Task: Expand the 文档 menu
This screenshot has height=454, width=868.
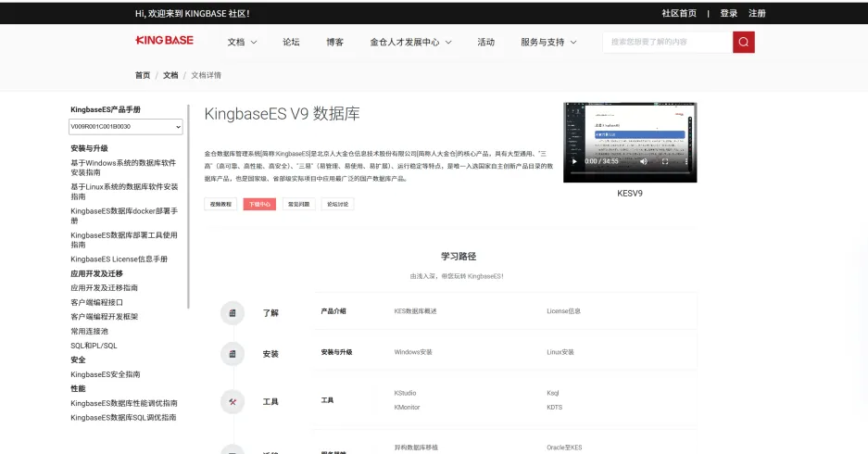Action: [x=242, y=42]
